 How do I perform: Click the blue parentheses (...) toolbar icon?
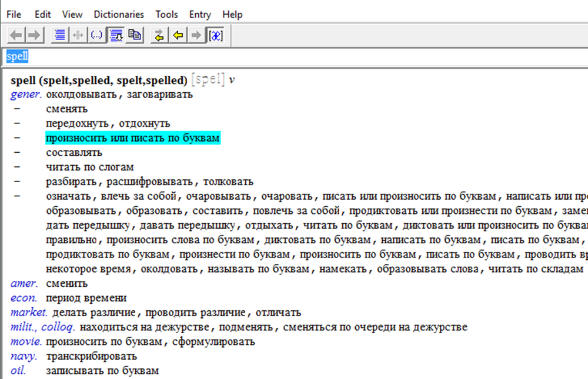(x=96, y=36)
